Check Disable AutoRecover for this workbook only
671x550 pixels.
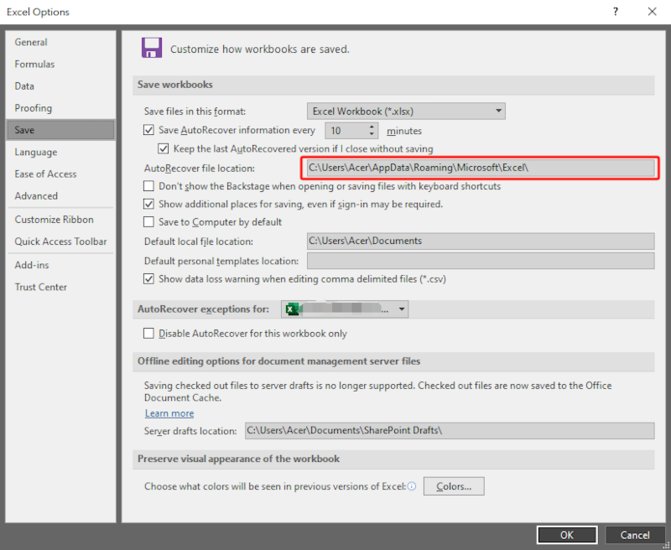point(148,333)
